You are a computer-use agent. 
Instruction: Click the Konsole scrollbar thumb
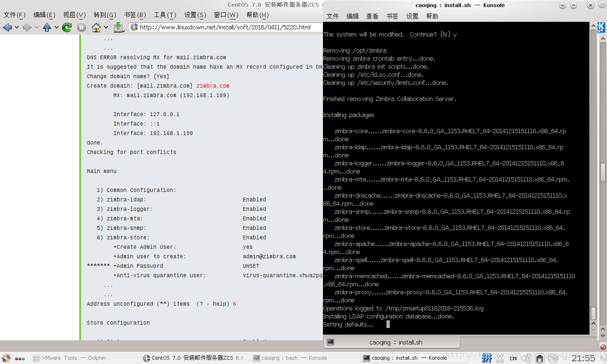pos(593,313)
